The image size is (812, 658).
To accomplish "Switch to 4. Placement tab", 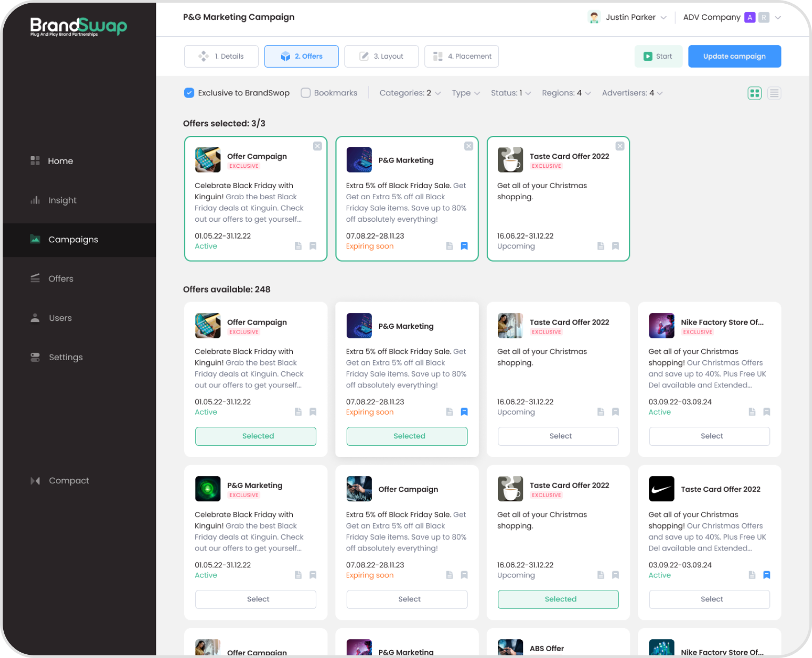I will 462,56.
